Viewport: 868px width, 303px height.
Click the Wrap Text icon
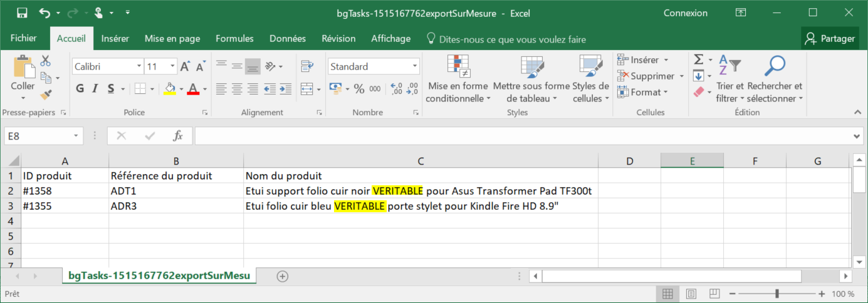click(x=306, y=66)
